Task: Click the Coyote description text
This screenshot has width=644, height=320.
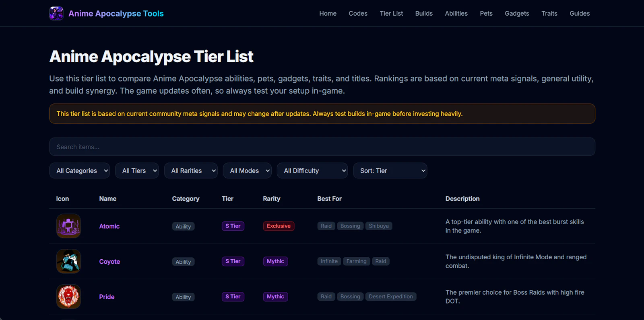Action: click(x=516, y=261)
